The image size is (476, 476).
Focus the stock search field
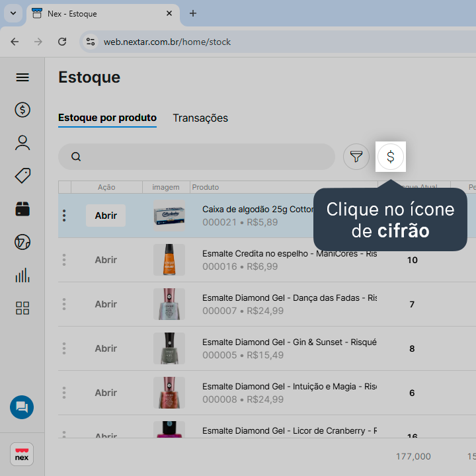196,157
